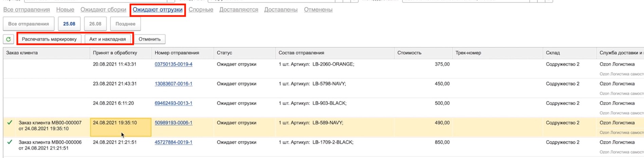644x158 pixels.
Task: Open shipment link 45727884-0019-1
Action: click(x=174, y=142)
